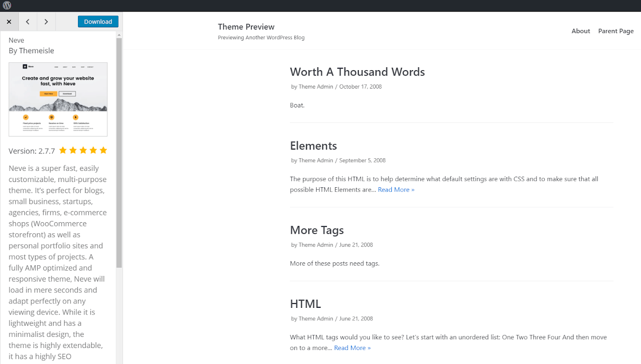641x364 pixels.
Task: Go to the previous theme
Action: coord(28,21)
